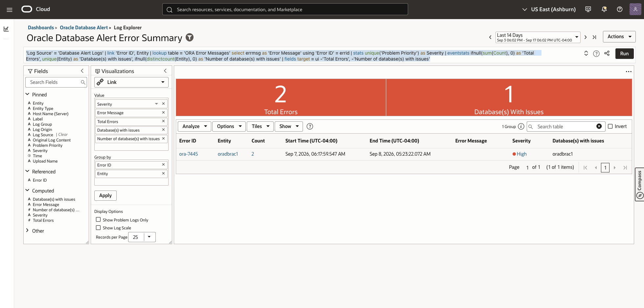The image size is (644, 308).
Task: Open query help question mark icon
Action: click(x=596, y=54)
